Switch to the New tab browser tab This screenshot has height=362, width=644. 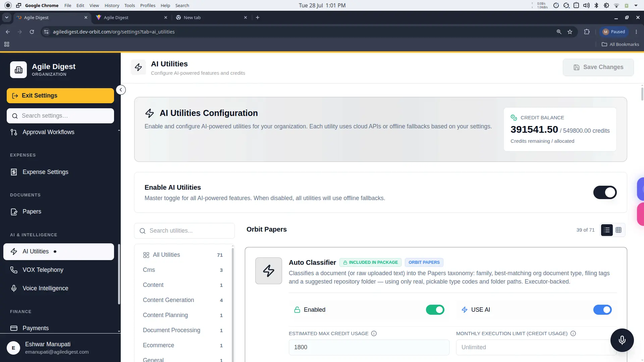pos(211,17)
